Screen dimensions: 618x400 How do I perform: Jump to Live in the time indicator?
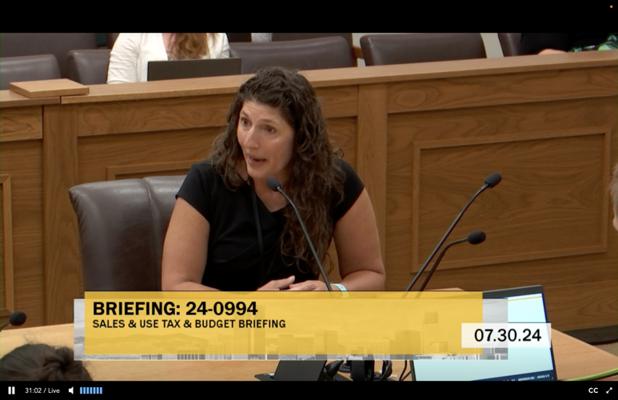tap(54, 391)
